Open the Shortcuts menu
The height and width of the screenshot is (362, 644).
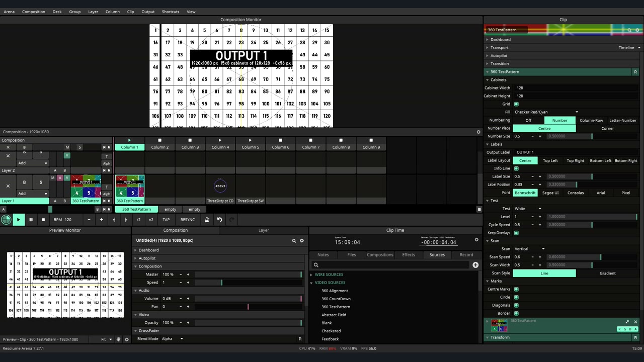pos(171,12)
